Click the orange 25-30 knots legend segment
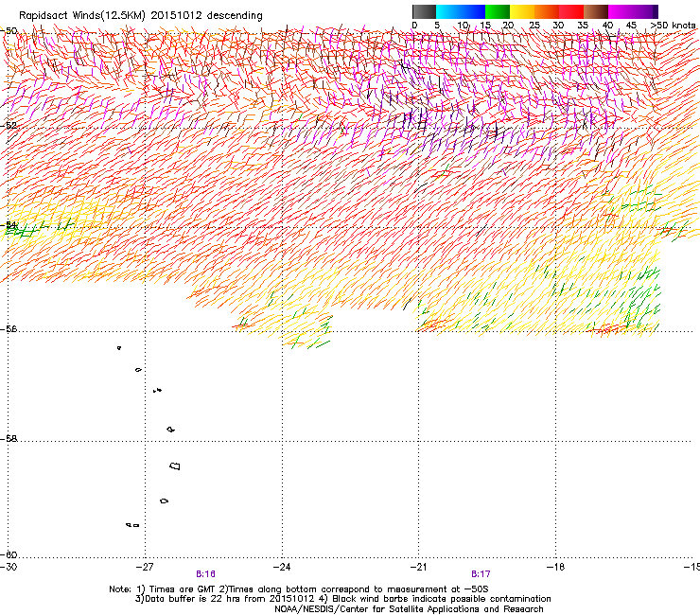 click(x=547, y=11)
